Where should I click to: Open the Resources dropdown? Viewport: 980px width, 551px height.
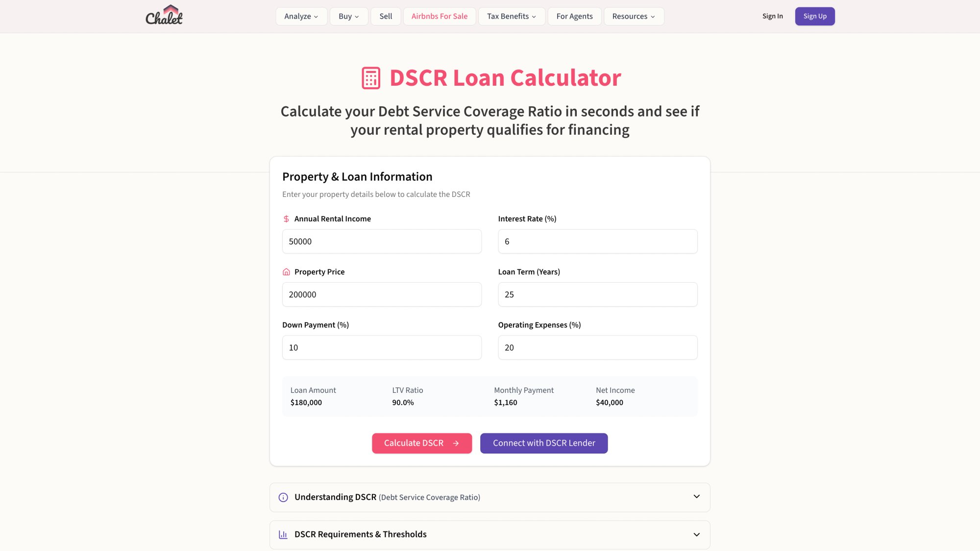(634, 16)
